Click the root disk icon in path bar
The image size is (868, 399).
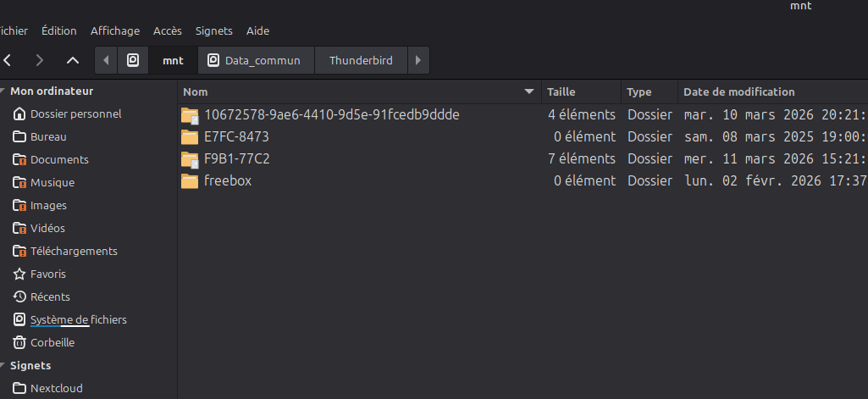(x=132, y=60)
